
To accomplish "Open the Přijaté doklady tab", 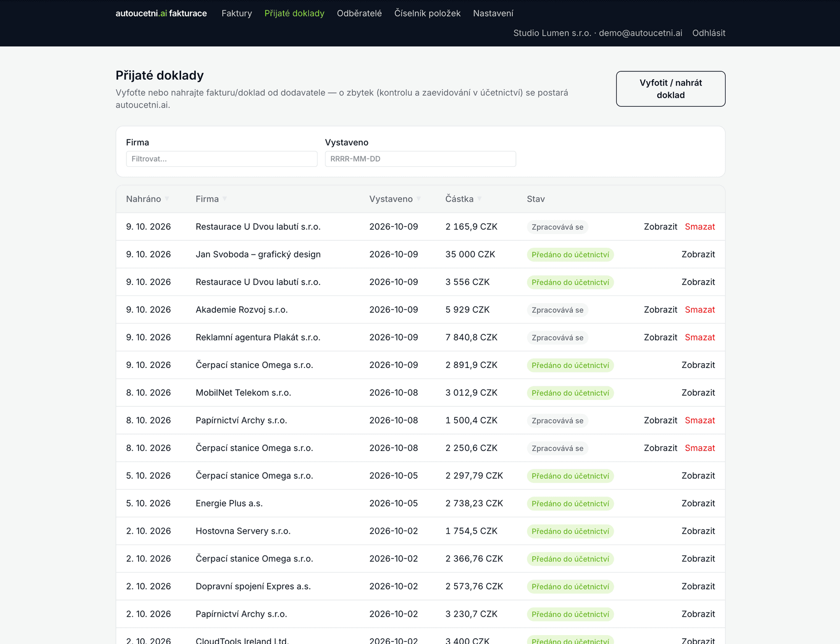I will tap(295, 13).
